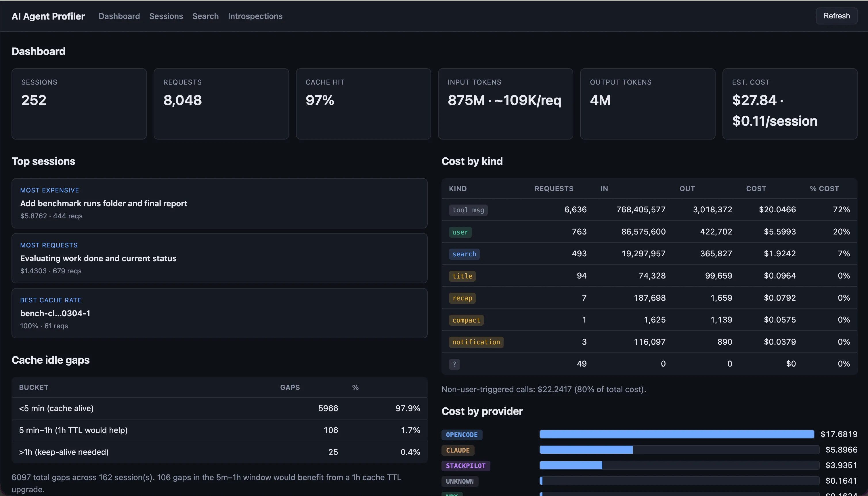Click the REQUESTS column header in Cost by kind

click(x=554, y=188)
